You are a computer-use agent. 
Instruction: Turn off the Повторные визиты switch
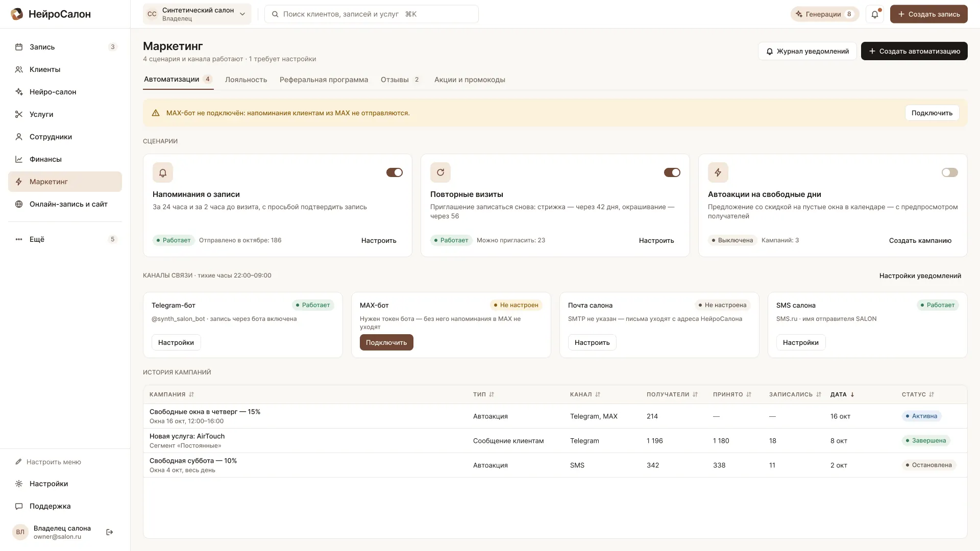[x=672, y=172]
